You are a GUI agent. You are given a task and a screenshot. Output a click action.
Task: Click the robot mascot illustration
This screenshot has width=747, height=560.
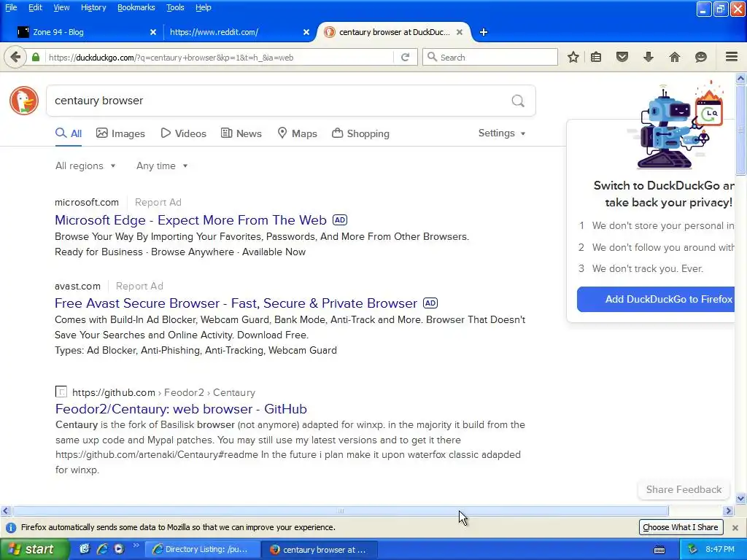(679, 126)
